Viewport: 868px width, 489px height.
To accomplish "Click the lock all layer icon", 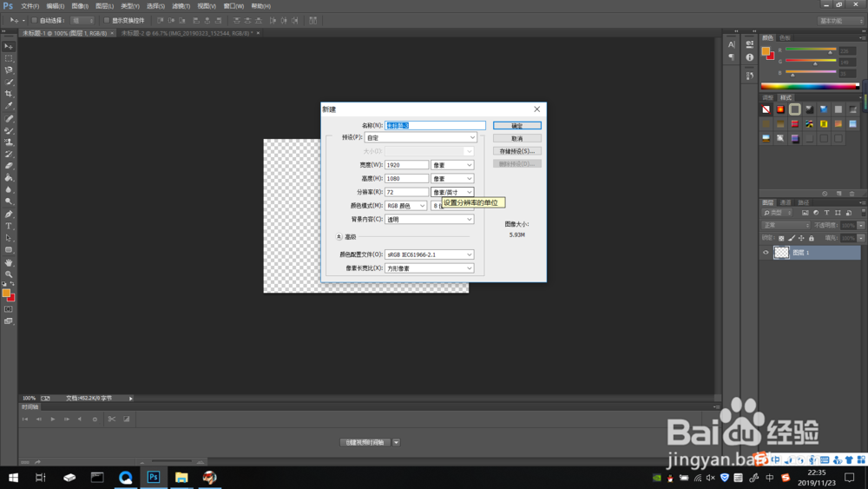I will 811,238.
